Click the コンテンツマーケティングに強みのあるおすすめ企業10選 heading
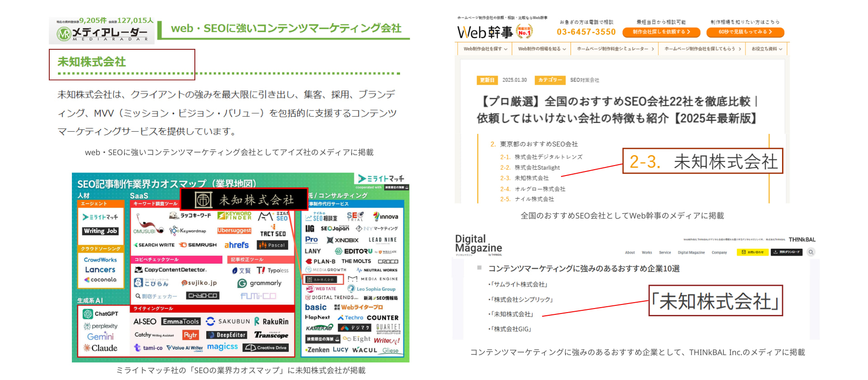 (584, 269)
